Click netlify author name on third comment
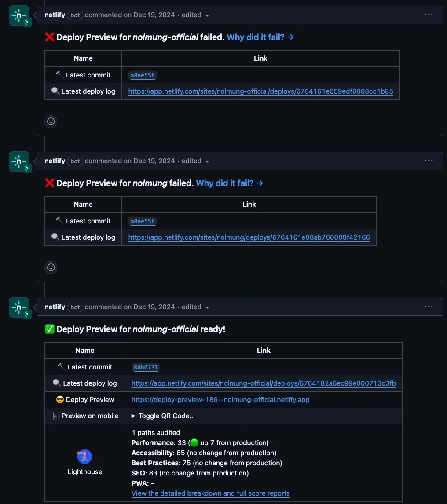This screenshot has height=504, width=447. point(55,307)
